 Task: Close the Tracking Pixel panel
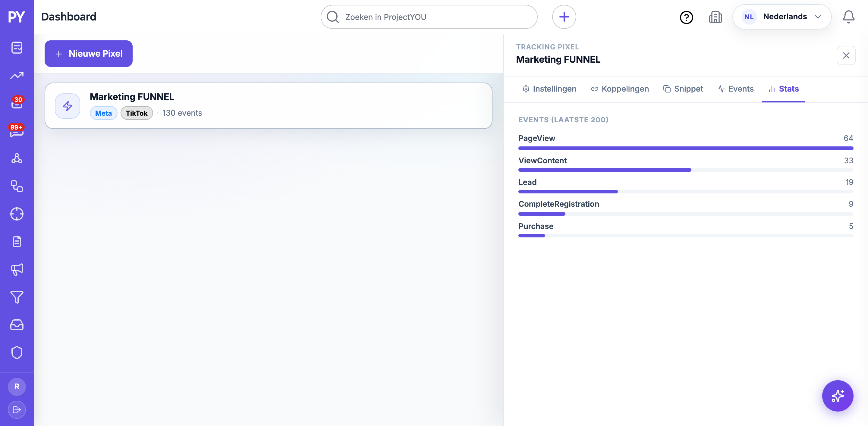(846, 55)
